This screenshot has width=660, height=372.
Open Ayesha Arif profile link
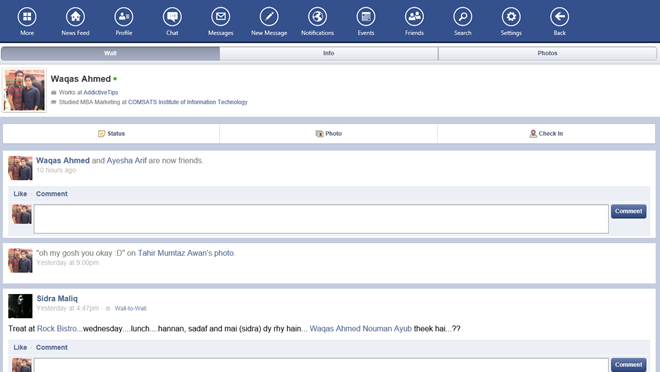(127, 160)
